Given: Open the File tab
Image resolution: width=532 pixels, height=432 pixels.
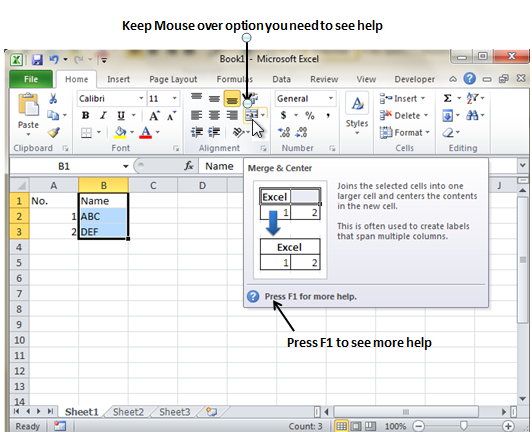Looking at the screenshot, I should click(31, 79).
